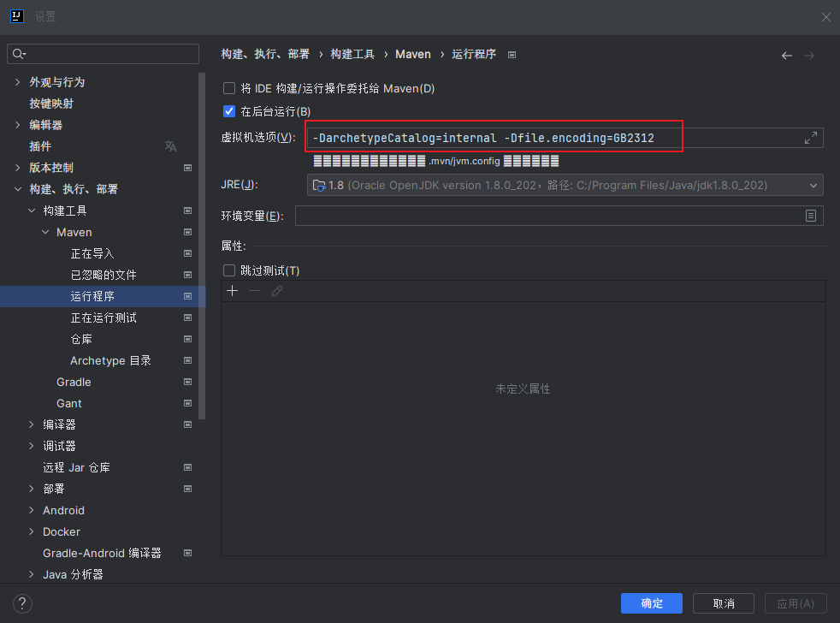The image size is (840, 623).
Task: Click the plus icon to add a property
Action: [x=232, y=291]
